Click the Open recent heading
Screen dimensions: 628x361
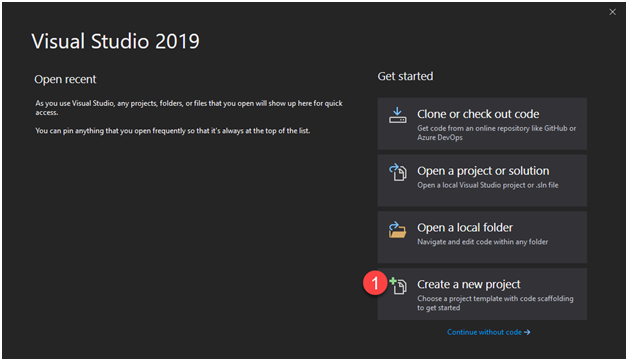[x=65, y=79]
